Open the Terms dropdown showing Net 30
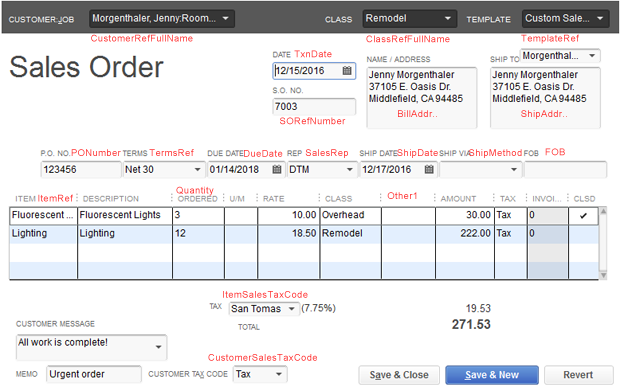This screenshot has height=387, width=620. pyautogui.click(x=197, y=170)
